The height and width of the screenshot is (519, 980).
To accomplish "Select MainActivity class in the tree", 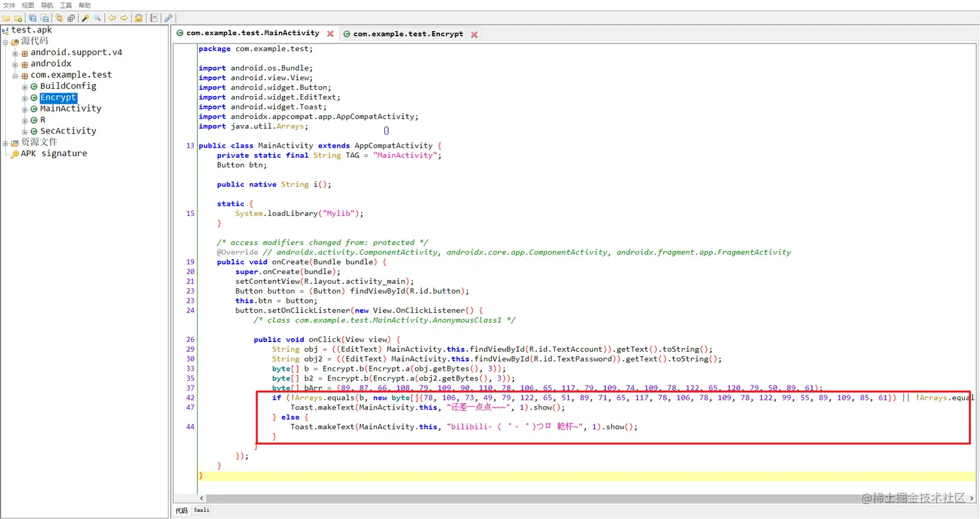I will coord(71,108).
